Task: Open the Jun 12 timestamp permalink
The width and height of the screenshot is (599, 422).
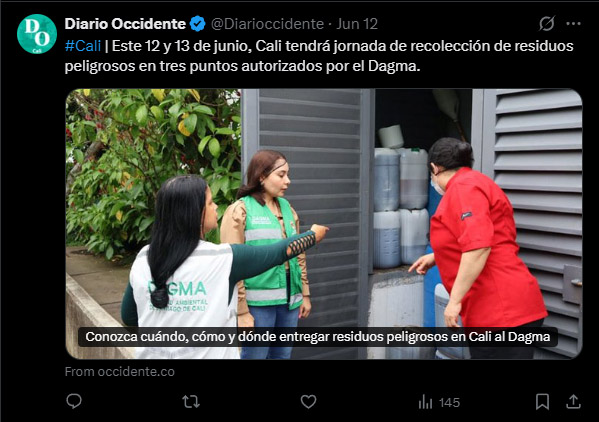Action: coord(357,24)
